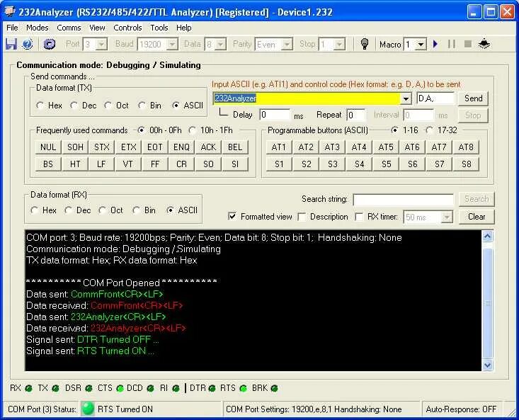This screenshot has width=519, height=420.
Task: Click the Send button
Action: tap(473, 98)
